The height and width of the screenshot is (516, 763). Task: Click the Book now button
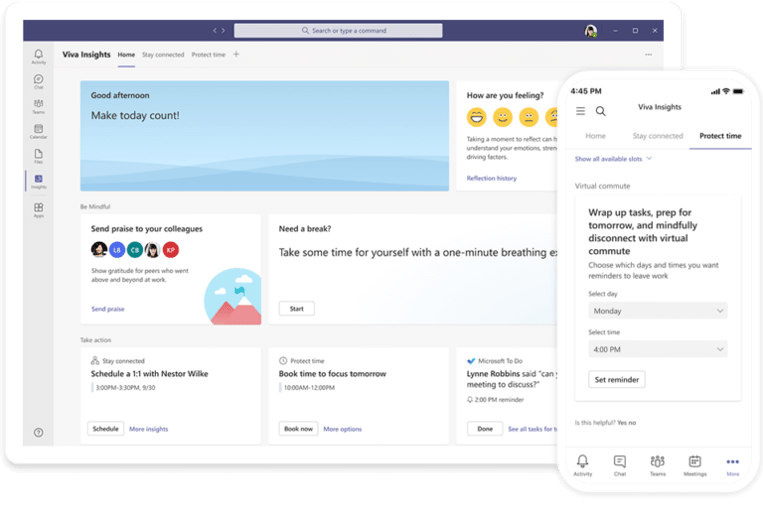click(297, 429)
